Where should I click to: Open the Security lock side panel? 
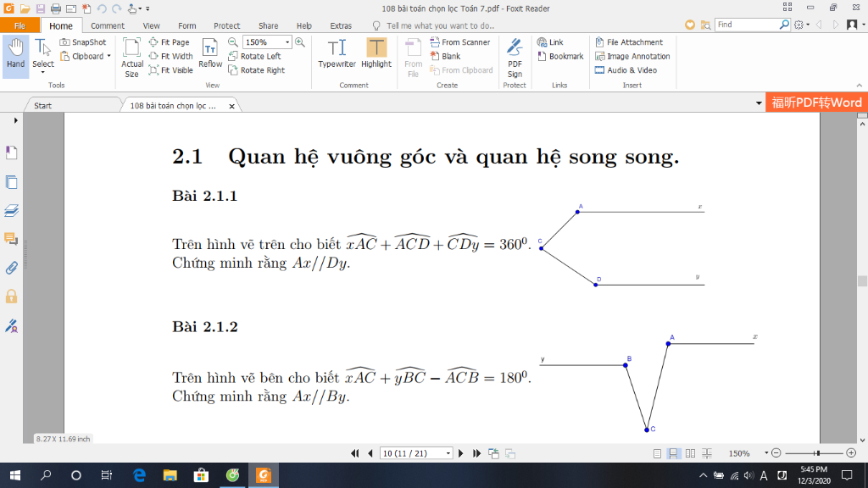point(11,297)
